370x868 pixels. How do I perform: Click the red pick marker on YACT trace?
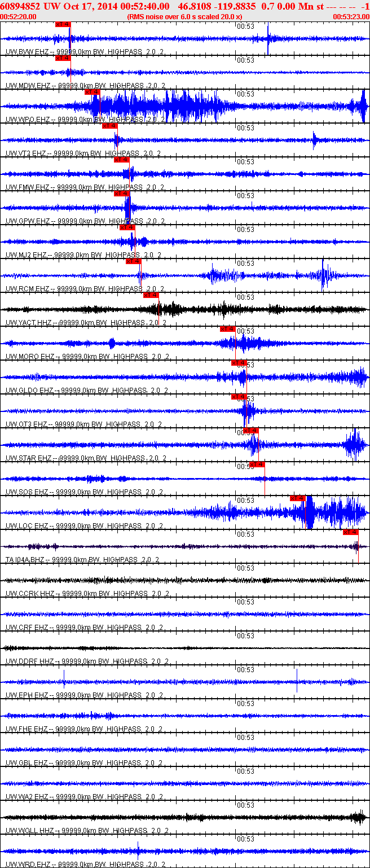point(151,295)
